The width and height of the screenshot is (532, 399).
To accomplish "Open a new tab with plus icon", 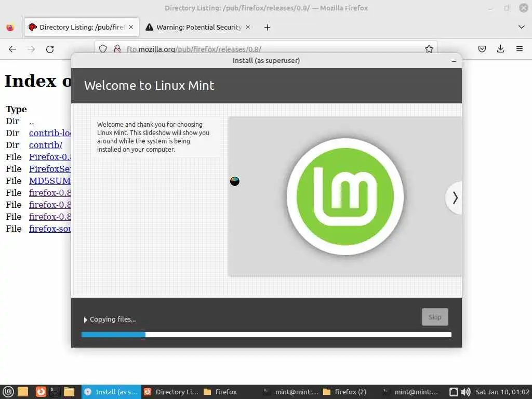I will [x=268, y=27].
